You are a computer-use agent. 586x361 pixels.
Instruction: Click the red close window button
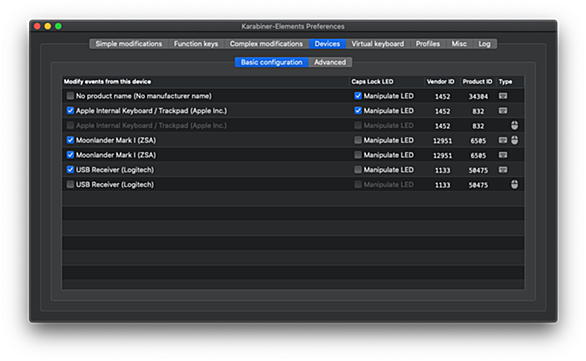tap(37, 26)
